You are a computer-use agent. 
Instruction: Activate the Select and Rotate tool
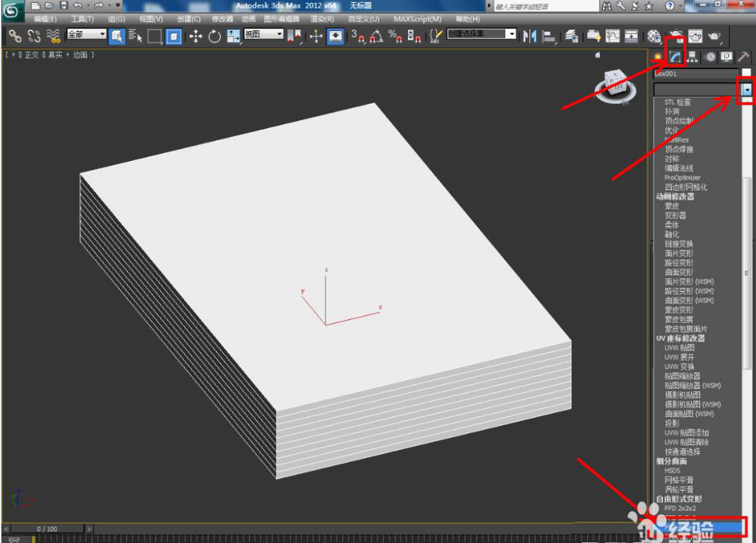tap(214, 35)
